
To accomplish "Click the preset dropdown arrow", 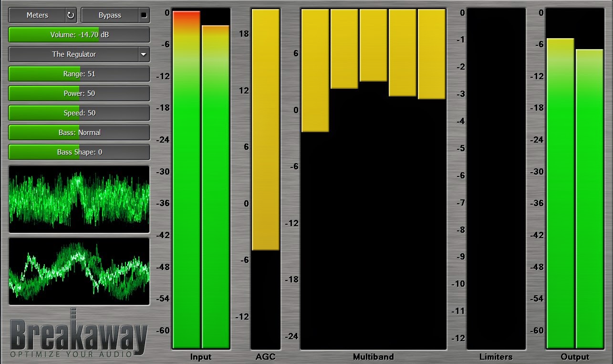I will click(143, 54).
